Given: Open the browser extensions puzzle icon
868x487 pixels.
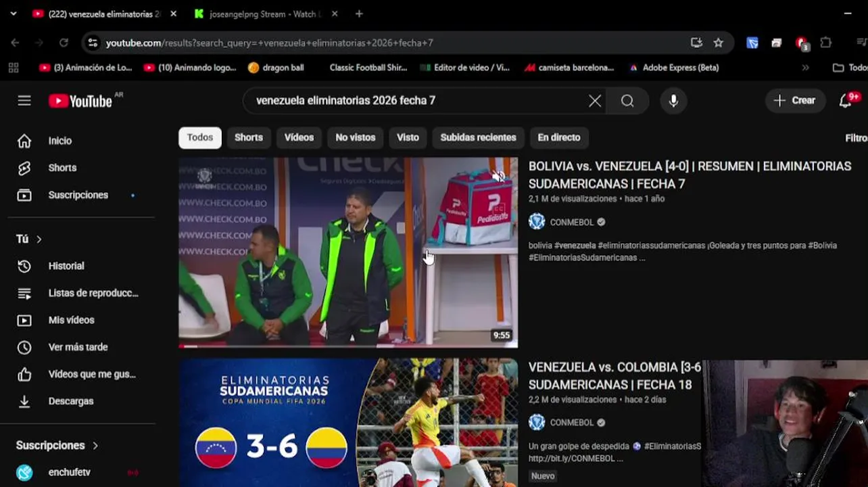Looking at the screenshot, I should (825, 43).
